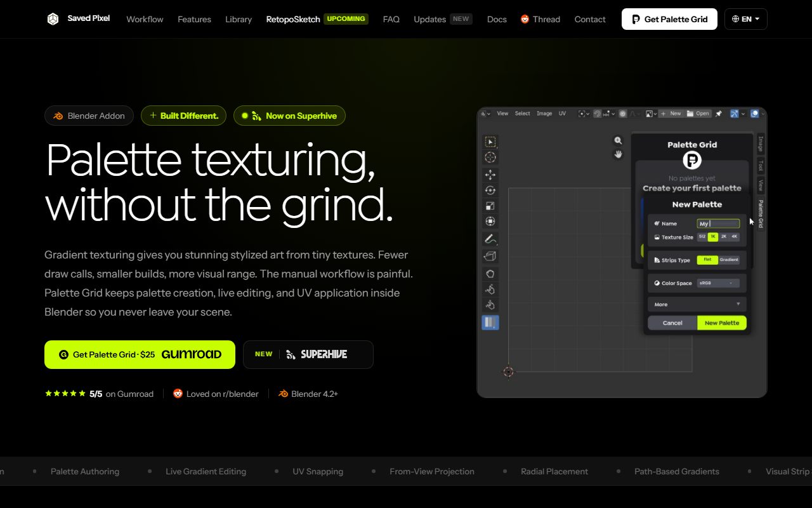The width and height of the screenshot is (812, 508).
Task: Click the zoom magnifier viewport icon
Action: tap(618, 140)
